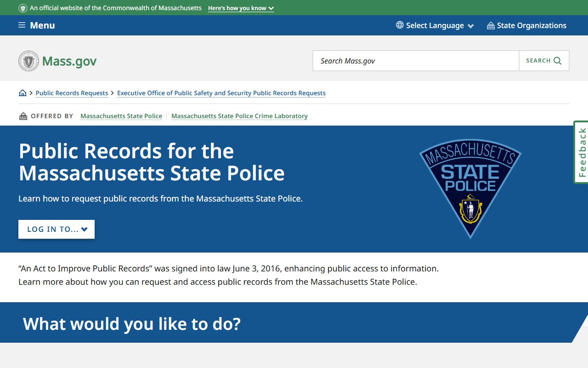
Task: Click the Mass.gov text logo
Action: [69, 61]
